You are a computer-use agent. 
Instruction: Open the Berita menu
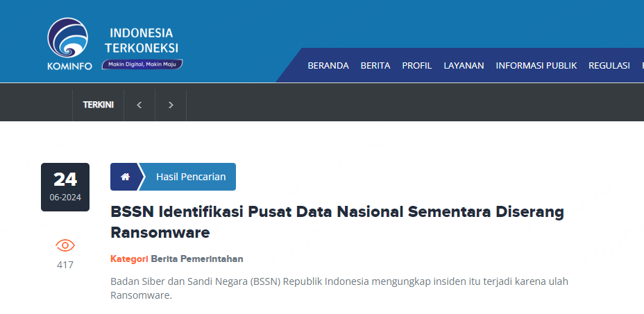[375, 65]
